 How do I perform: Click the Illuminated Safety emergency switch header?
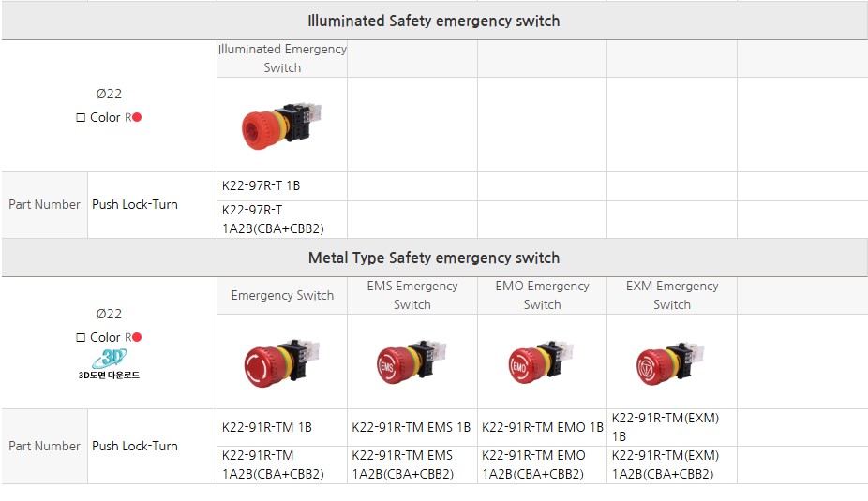pyautogui.click(x=434, y=20)
